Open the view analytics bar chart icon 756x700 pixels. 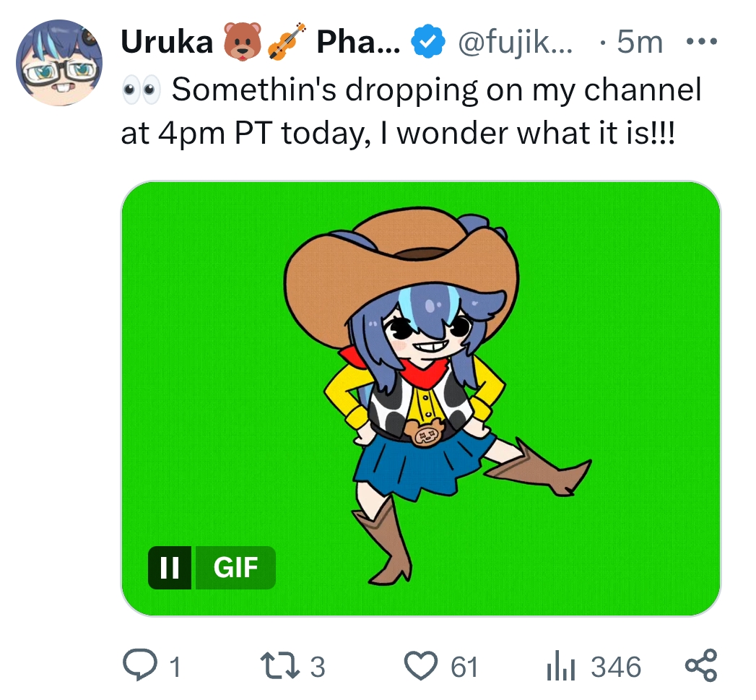pos(561,666)
